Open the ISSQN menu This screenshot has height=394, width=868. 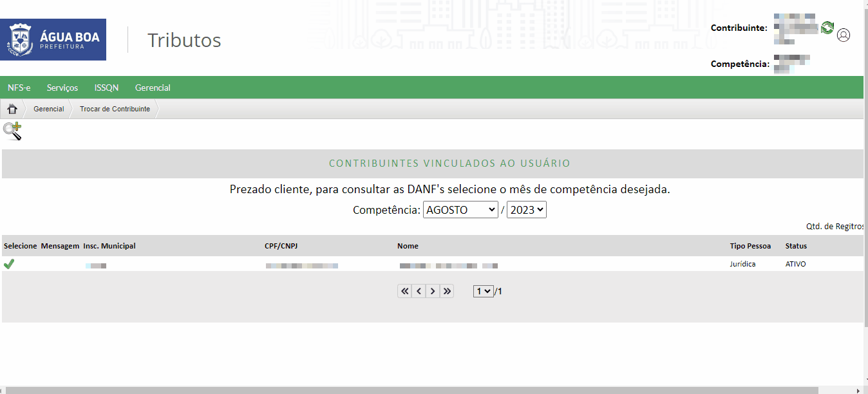tap(106, 88)
